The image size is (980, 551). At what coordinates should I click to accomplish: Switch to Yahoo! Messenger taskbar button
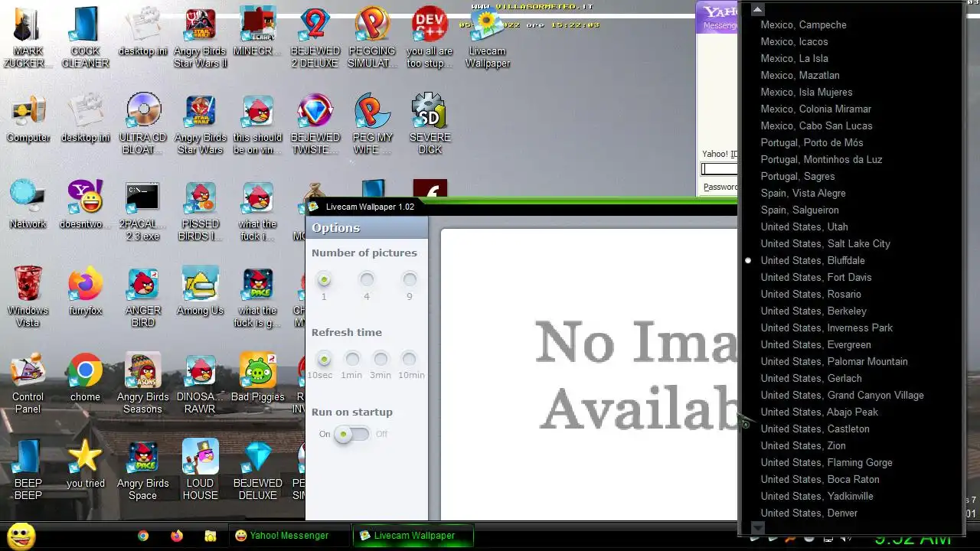coord(289,536)
